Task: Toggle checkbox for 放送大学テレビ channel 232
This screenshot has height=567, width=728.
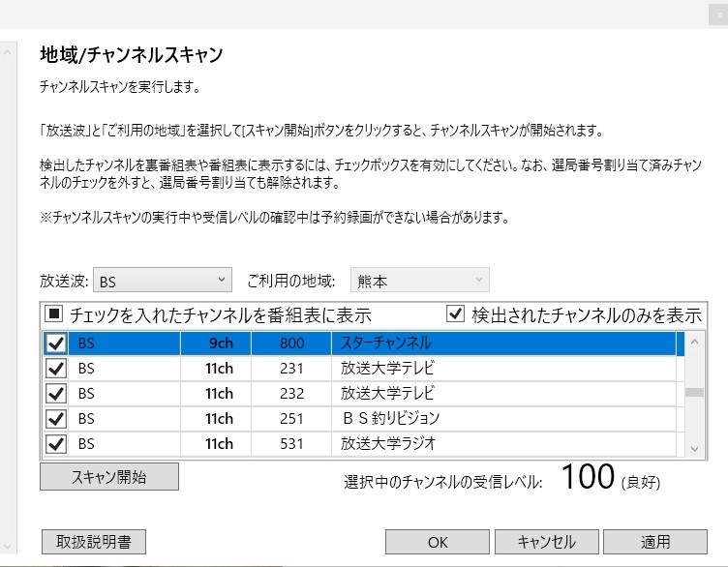Action: 56,394
